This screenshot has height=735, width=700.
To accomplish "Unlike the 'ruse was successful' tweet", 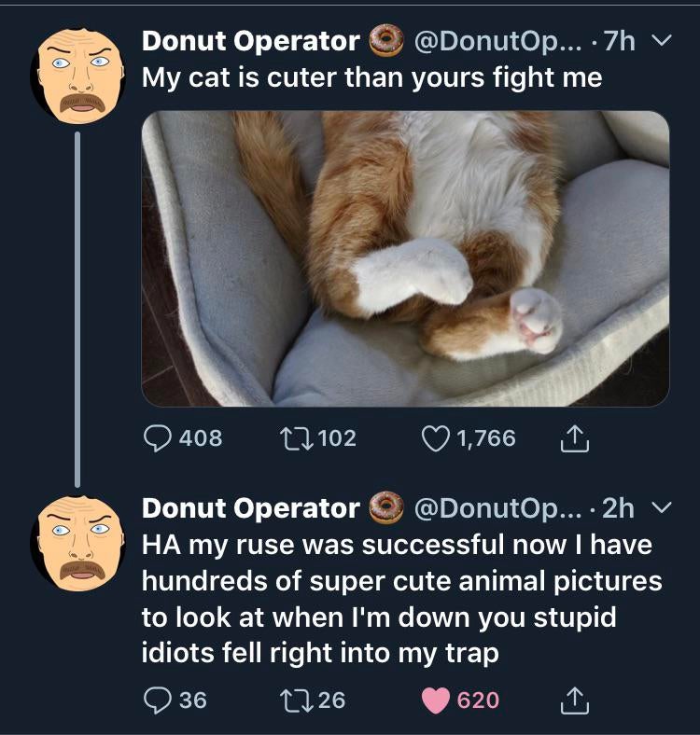I will click(x=437, y=700).
